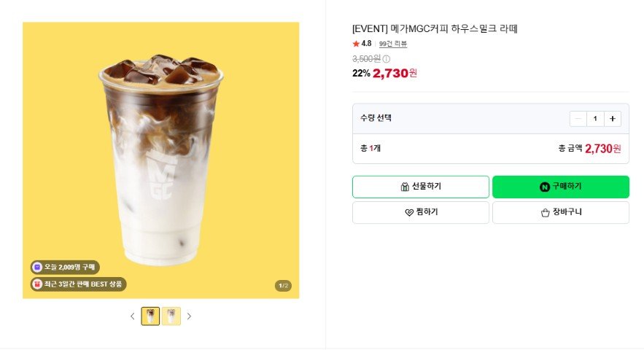Click the price info icon beside 3,500원
644x358 pixels.
pyautogui.click(x=387, y=59)
